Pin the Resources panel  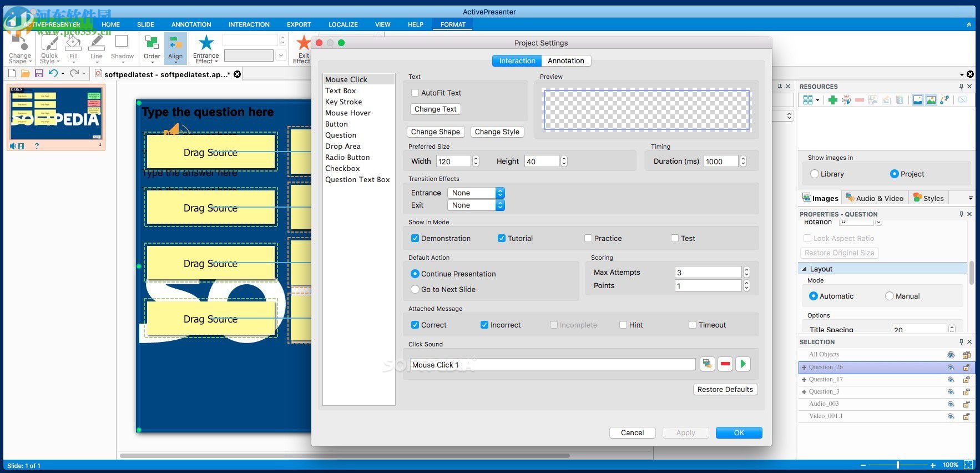pyautogui.click(x=961, y=86)
